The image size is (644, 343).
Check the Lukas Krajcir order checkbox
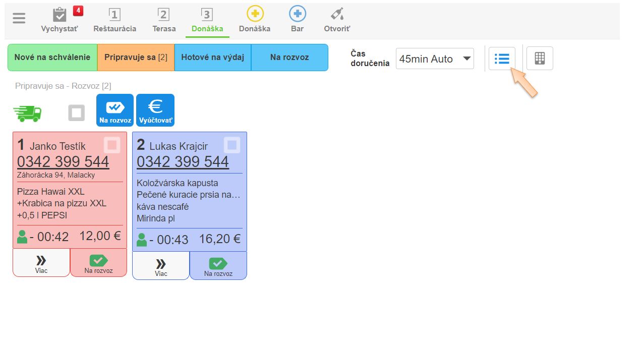click(x=232, y=145)
